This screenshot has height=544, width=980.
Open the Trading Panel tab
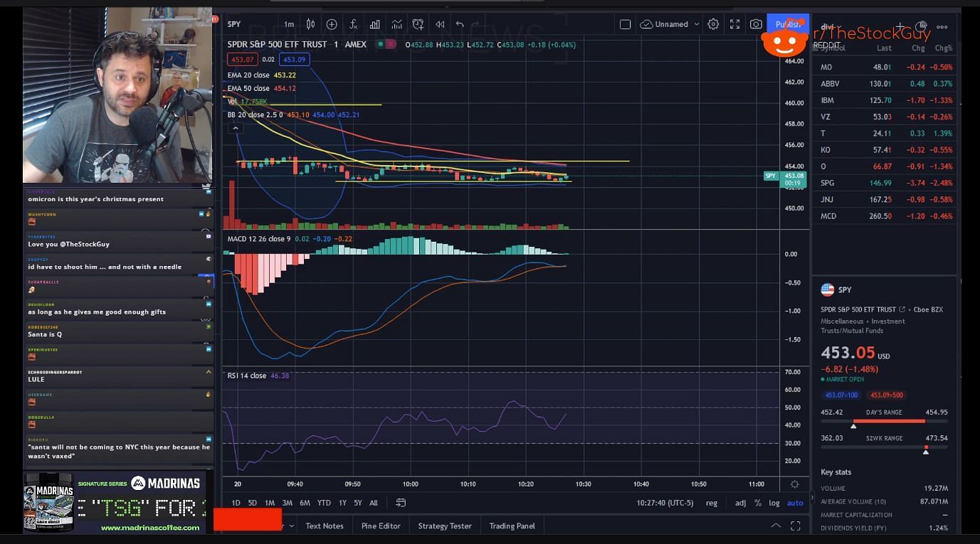[x=512, y=526]
